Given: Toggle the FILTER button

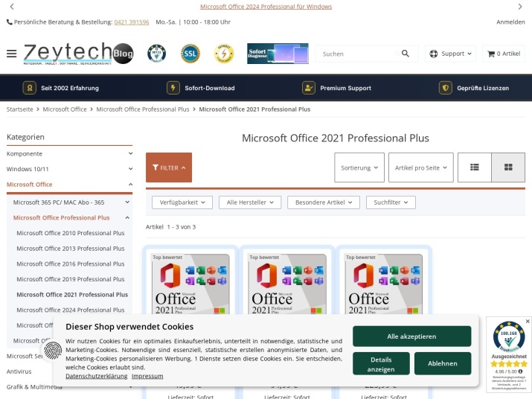Looking at the screenshot, I should [x=169, y=167].
